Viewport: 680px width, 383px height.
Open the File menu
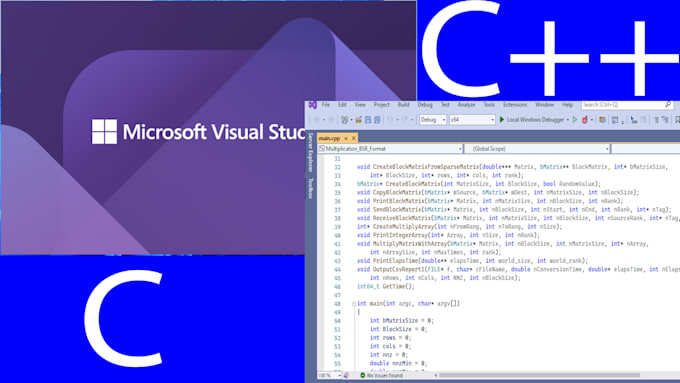pyautogui.click(x=326, y=105)
